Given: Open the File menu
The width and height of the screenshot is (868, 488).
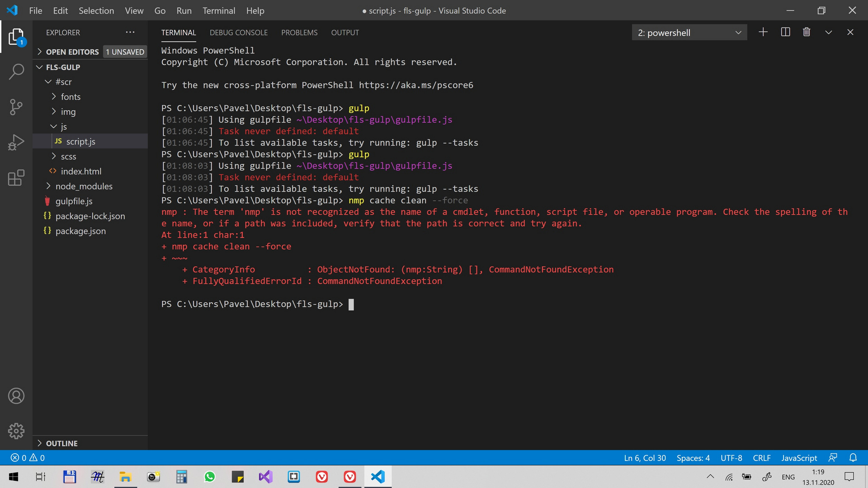Looking at the screenshot, I should coord(36,10).
